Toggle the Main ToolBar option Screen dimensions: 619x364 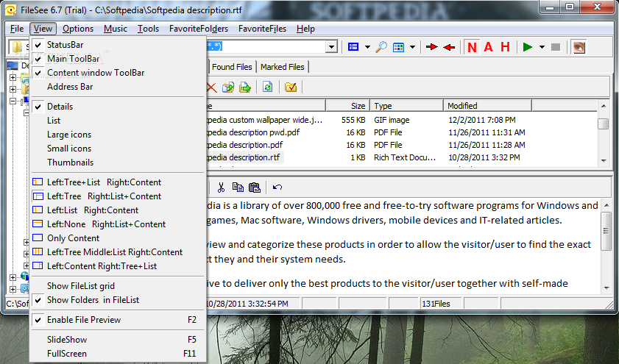click(x=118, y=59)
